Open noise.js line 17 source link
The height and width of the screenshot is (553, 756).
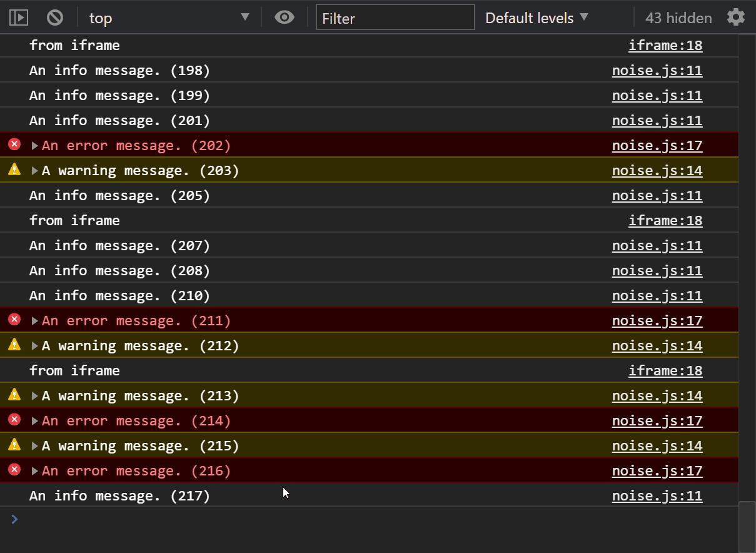[x=657, y=145]
